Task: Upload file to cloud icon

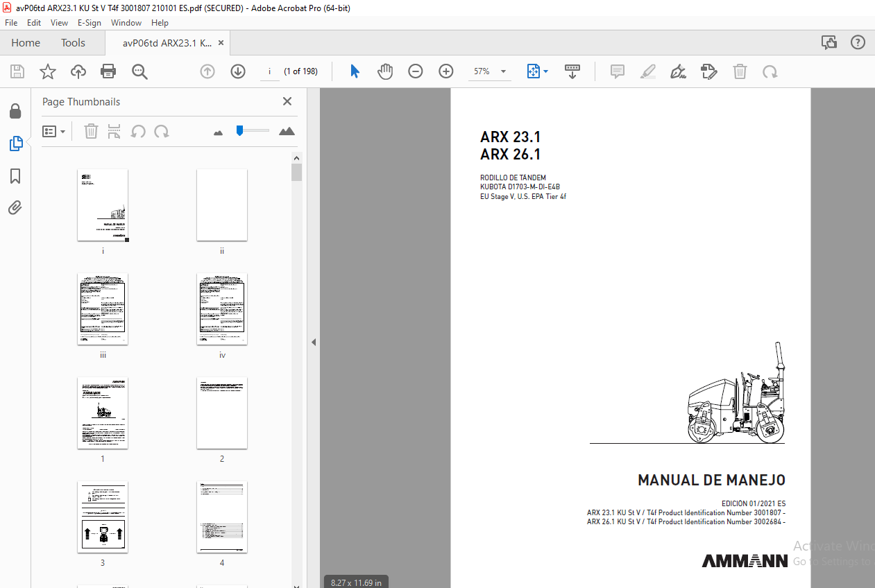Action: tap(78, 71)
